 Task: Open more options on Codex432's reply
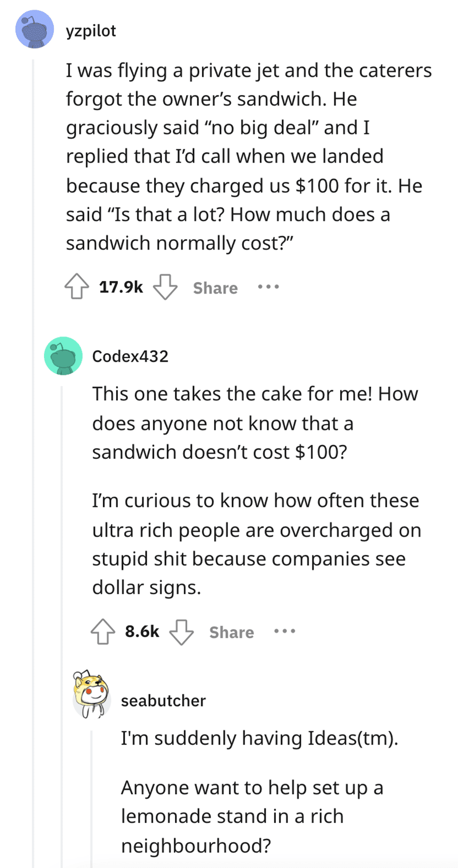[284, 632]
